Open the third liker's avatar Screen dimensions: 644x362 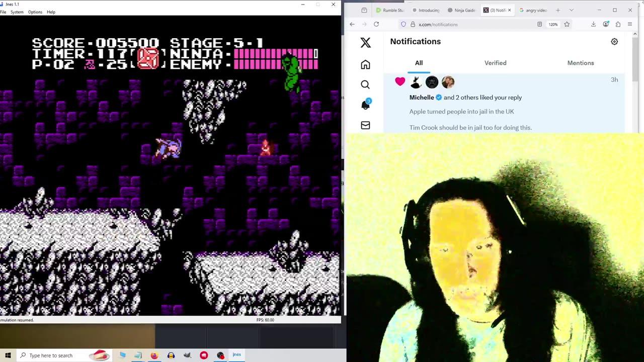[x=448, y=82]
